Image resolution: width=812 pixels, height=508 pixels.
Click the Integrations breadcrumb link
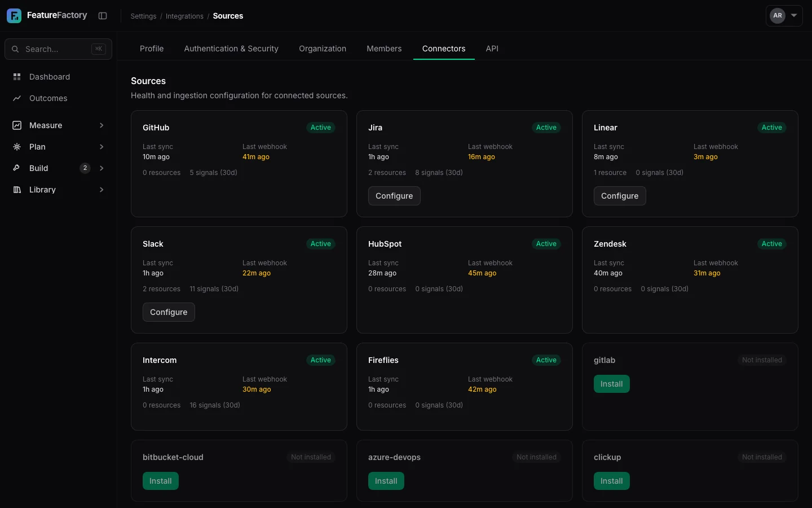coord(184,16)
